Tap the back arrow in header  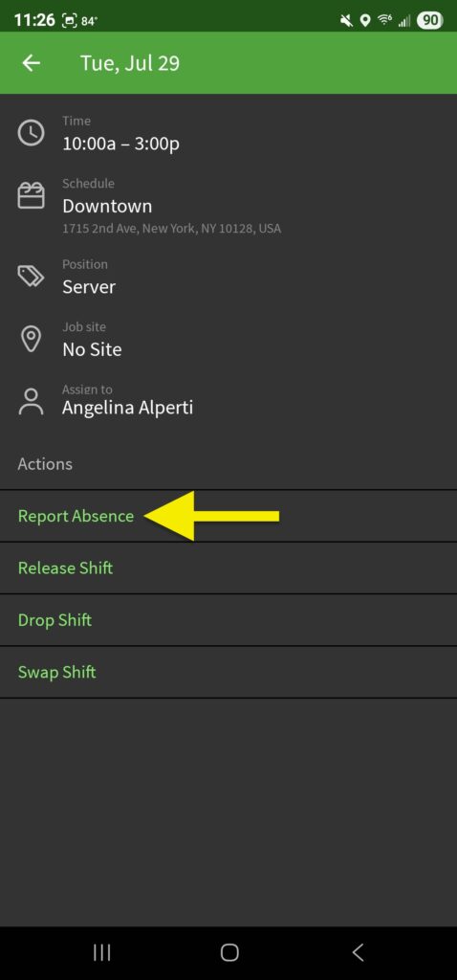(31, 63)
